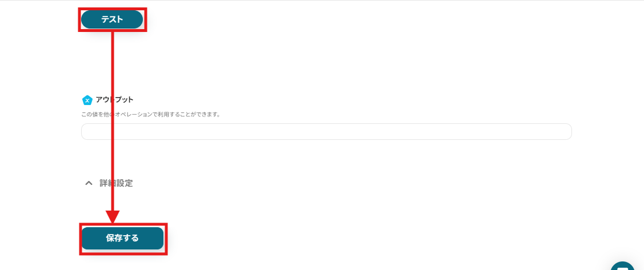Click the テスト button
The height and width of the screenshot is (270, 644).
pyautogui.click(x=112, y=19)
